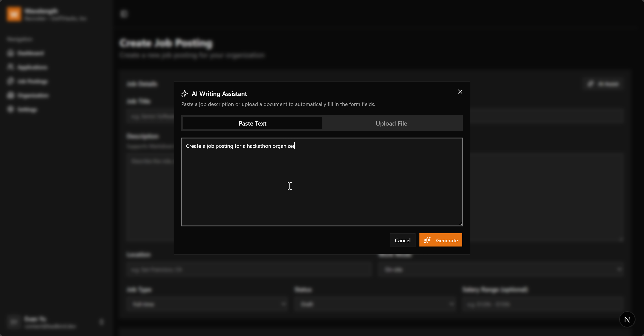The image size is (644, 336).
Task: Select the Paste Text tab
Action: coord(252,123)
